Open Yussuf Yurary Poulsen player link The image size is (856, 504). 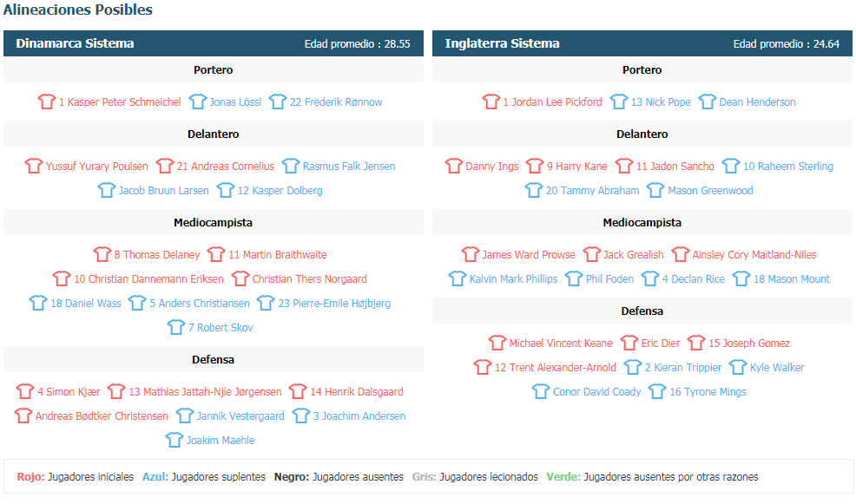click(96, 167)
